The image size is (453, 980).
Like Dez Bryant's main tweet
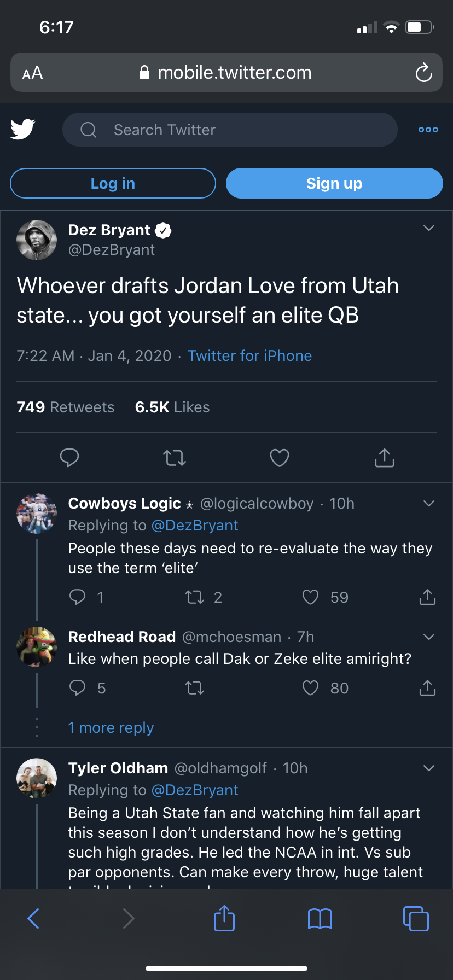280,458
